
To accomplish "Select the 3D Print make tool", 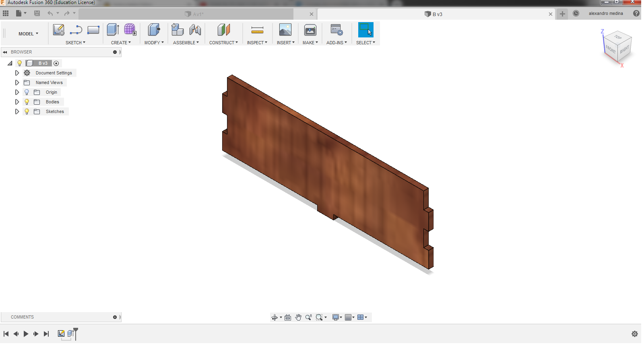I will tap(310, 30).
